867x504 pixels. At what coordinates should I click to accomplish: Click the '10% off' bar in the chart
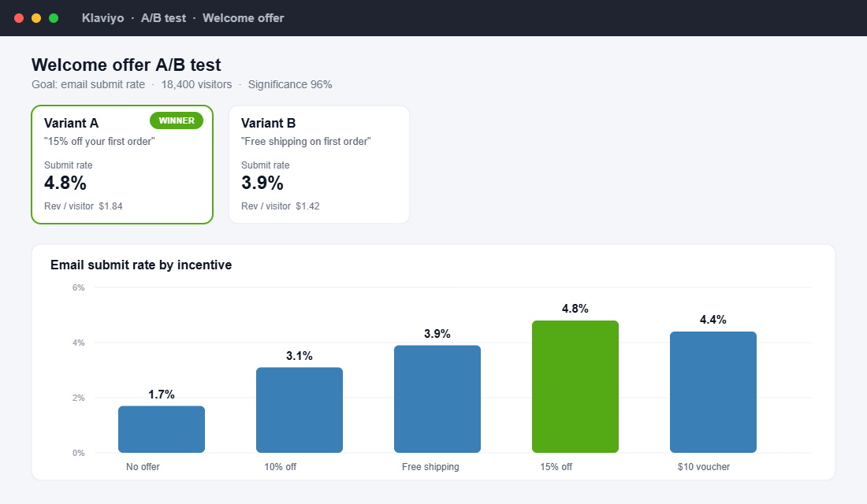pyautogui.click(x=300, y=410)
